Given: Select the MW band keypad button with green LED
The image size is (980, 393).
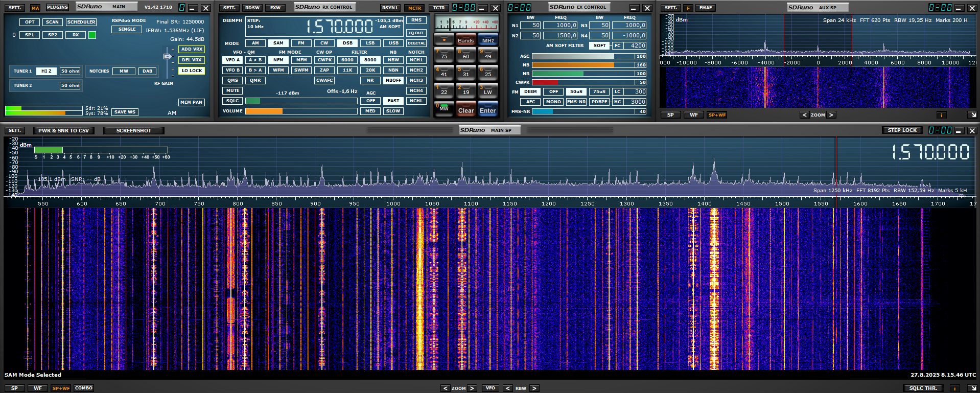Looking at the screenshot, I should click(x=444, y=108).
